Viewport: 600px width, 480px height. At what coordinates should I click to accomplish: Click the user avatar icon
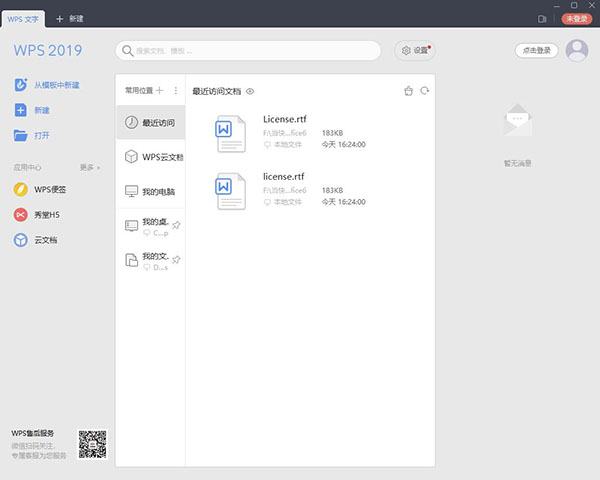[x=577, y=51]
